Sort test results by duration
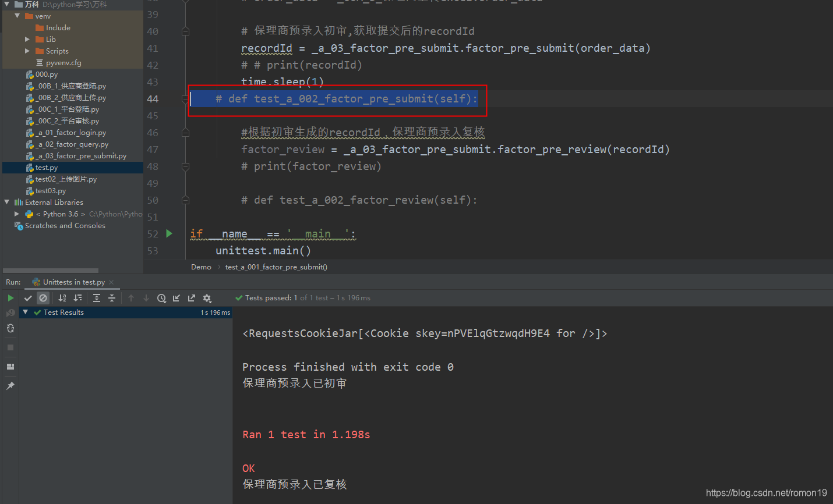833x504 pixels. pyautogui.click(x=78, y=297)
